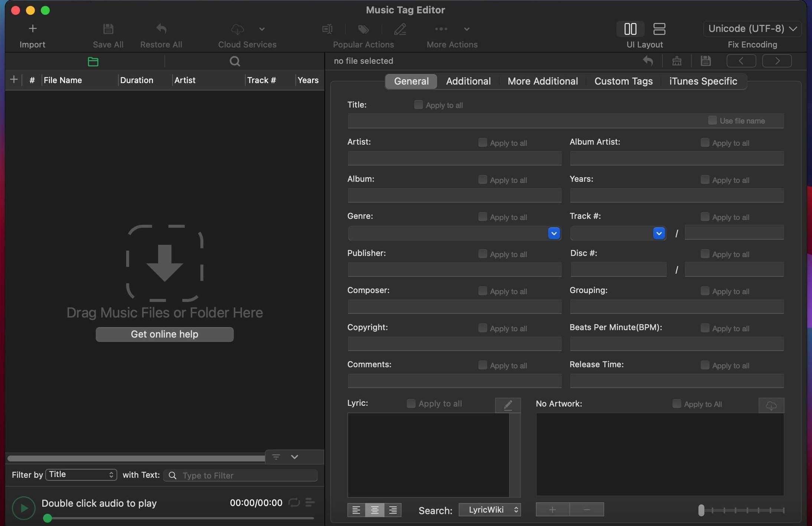Enable Apply to all for Album
This screenshot has width=812, height=526.
click(482, 180)
